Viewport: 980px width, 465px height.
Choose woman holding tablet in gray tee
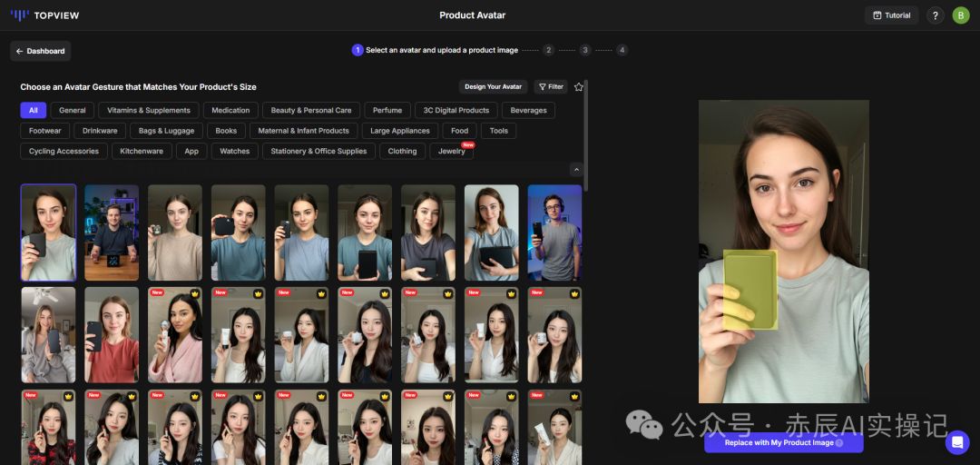[491, 232]
